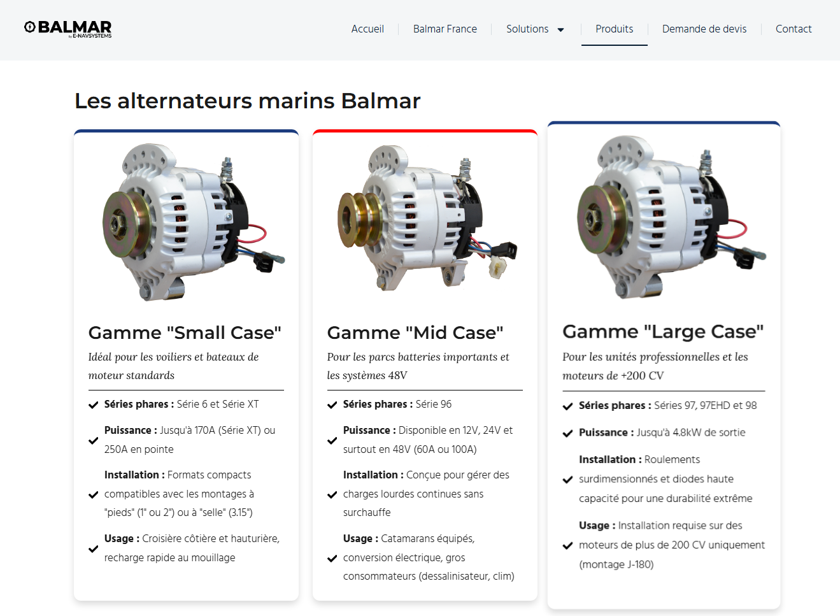Open the Accueil page
Viewport: 840px width, 616px height.
[x=367, y=29]
